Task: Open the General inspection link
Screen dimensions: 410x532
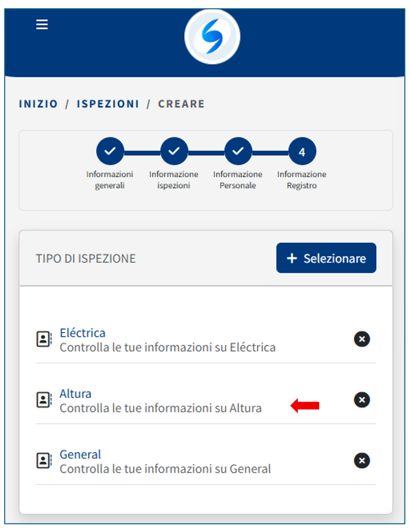Action: pos(81,454)
